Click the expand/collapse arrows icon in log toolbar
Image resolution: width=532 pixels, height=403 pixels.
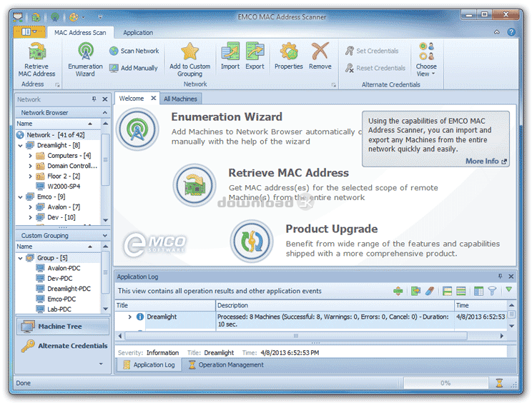click(398, 291)
